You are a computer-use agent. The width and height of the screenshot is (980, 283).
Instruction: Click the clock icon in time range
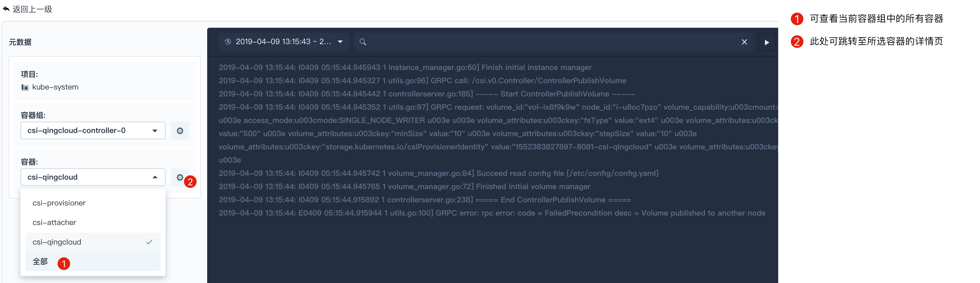pos(228,42)
